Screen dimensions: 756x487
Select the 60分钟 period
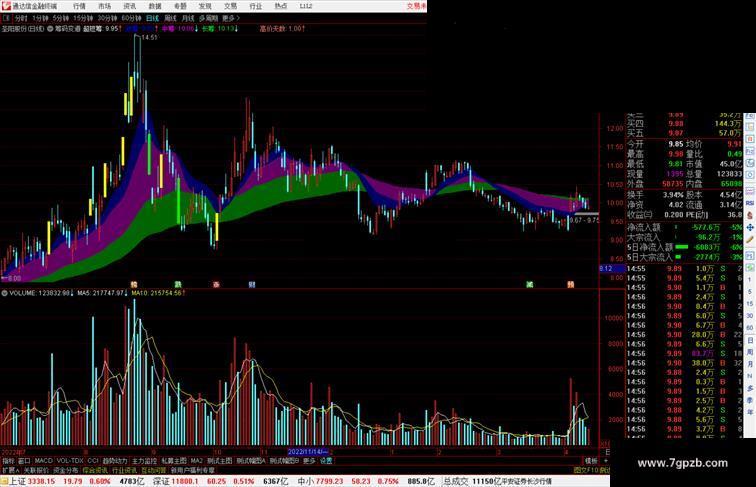click(x=131, y=18)
